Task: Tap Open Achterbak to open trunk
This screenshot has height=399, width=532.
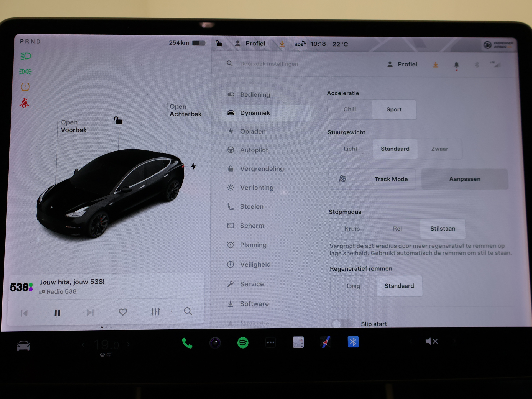Action: (x=185, y=110)
